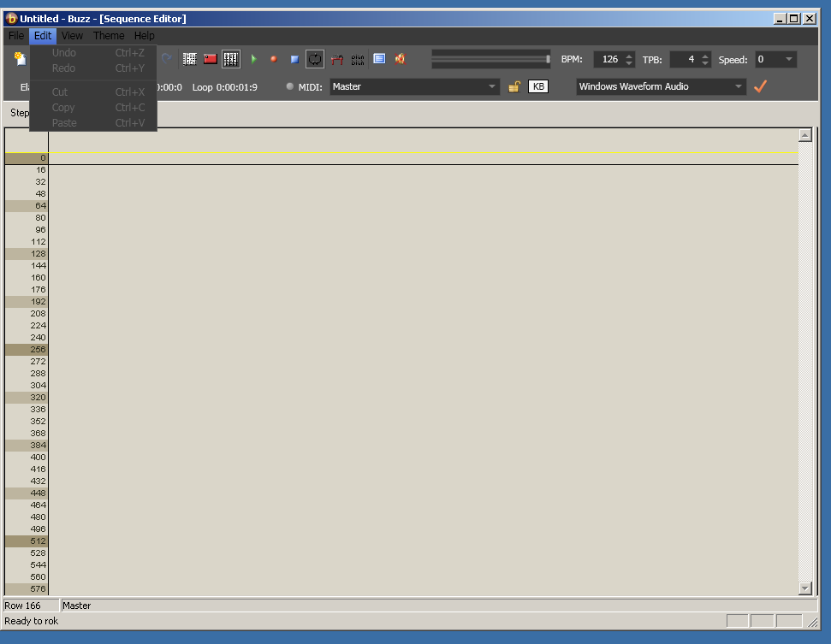831x644 pixels.
Task: Toggle the MIDI lock padlock icon
Action: point(514,87)
